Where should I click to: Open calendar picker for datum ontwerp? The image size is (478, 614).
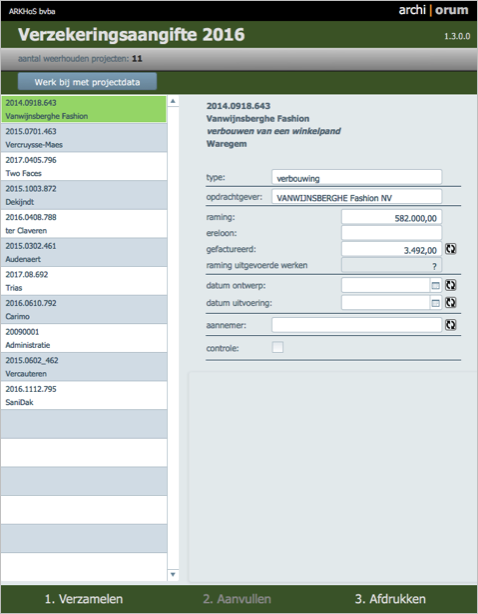[435, 285]
